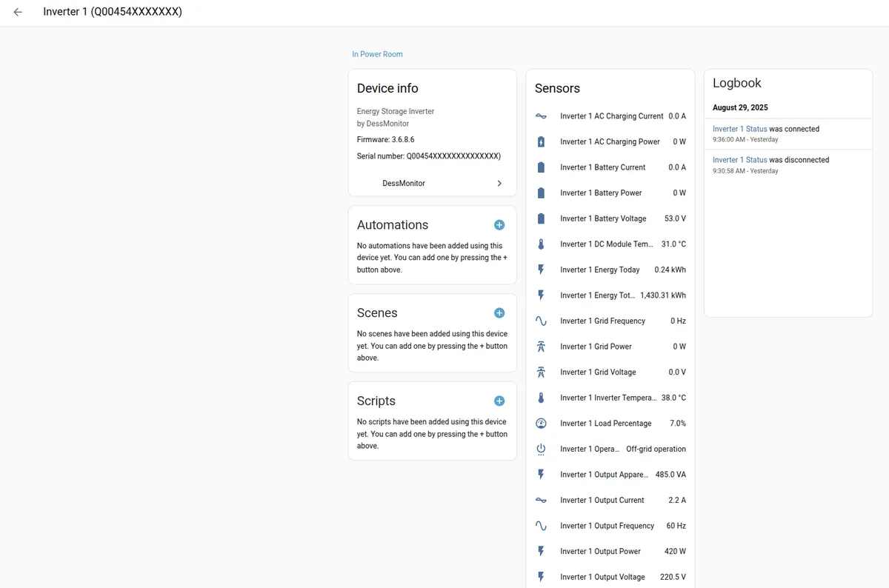Open Inverter 1 Output Current sensor
This screenshot has width=889, height=588.
click(610, 500)
